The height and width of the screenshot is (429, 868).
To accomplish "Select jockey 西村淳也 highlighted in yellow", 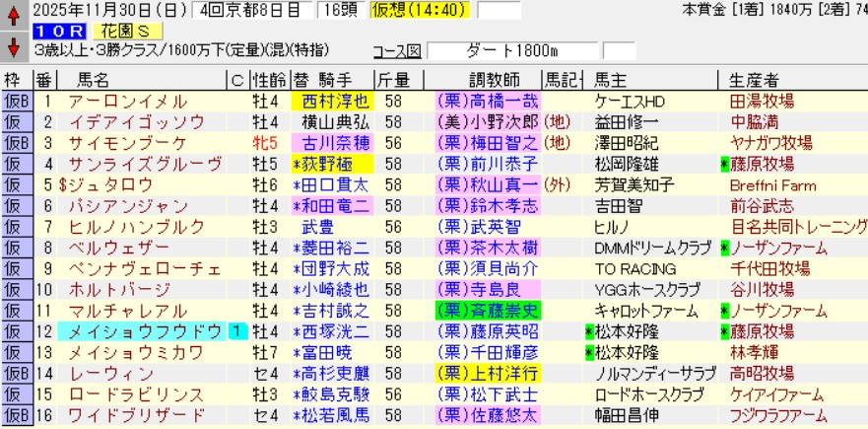I will coord(333,101).
